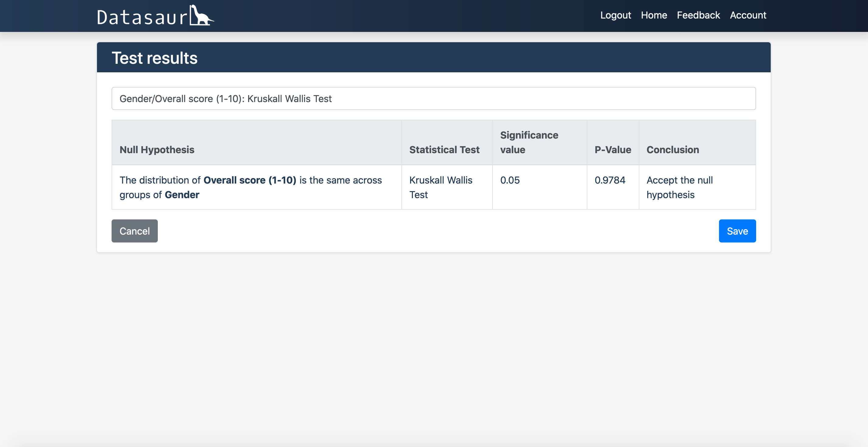This screenshot has width=868, height=447.
Task: Click the Significance value column header
Action: click(x=529, y=142)
